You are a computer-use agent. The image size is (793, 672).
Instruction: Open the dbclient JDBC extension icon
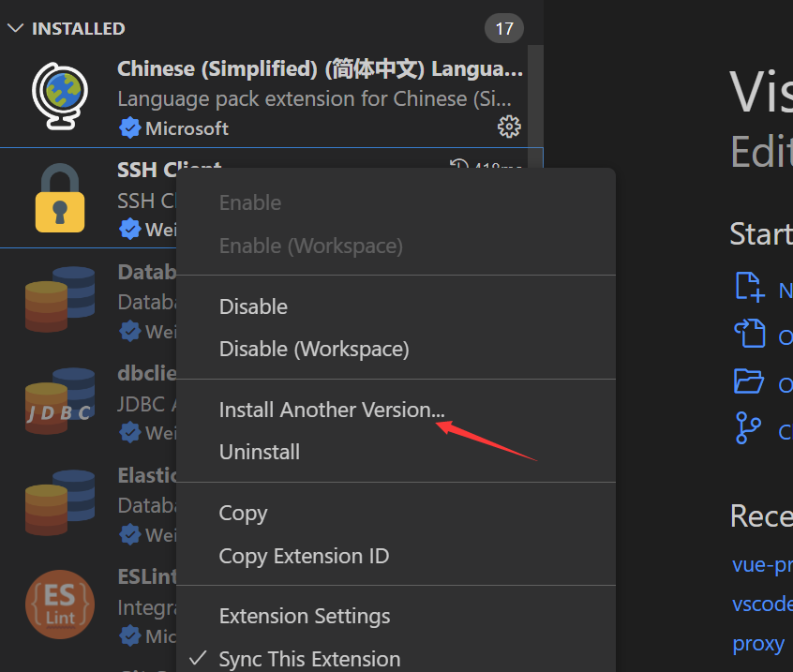tap(59, 400)
